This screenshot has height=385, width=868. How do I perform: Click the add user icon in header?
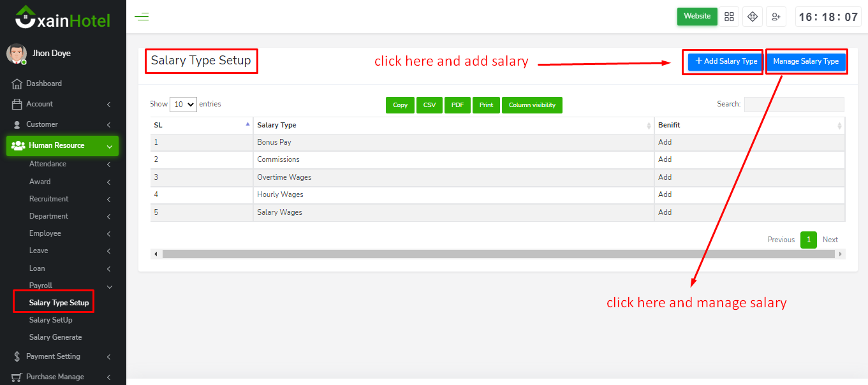[x=776, y=17]
